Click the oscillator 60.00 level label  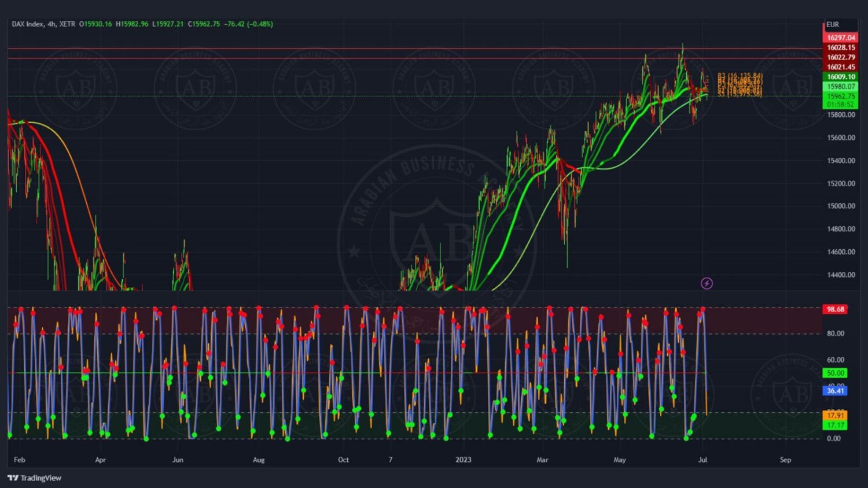tap(835, 360)
